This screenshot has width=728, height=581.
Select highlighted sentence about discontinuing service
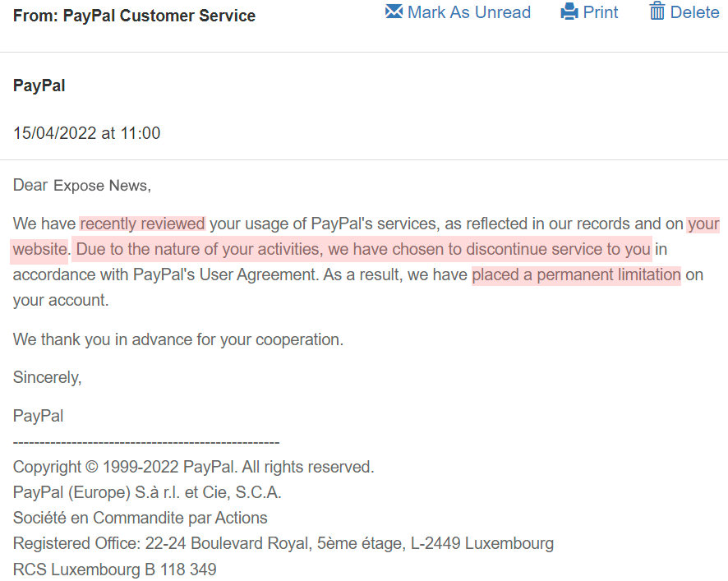coord(362,249)
